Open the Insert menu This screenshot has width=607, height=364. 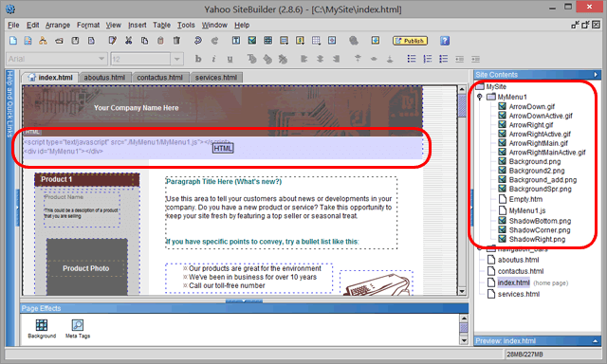point(138,26)
